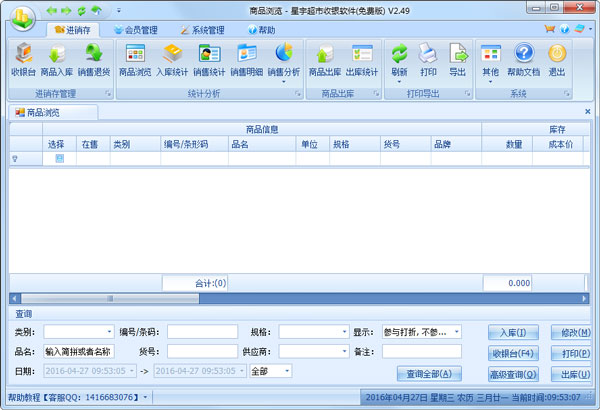The height and width of the screenshot is (410, 600).
Task: Toggle the 选择 checkbox in filter row
Action: [59, 158]
